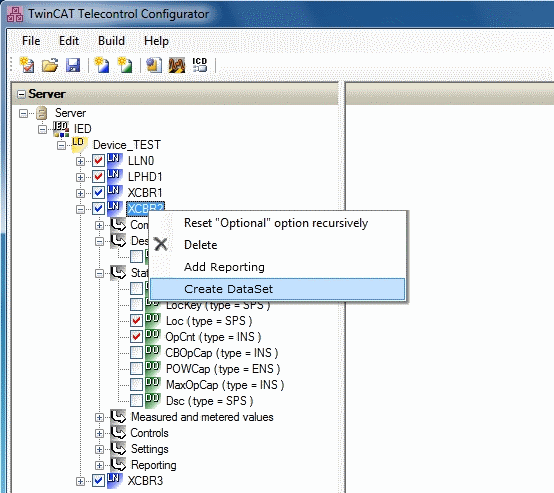Screen dimensions: 554x493
Task: Click the DO icon beside MaxOpCap
Action: click(x=153, y=385)
